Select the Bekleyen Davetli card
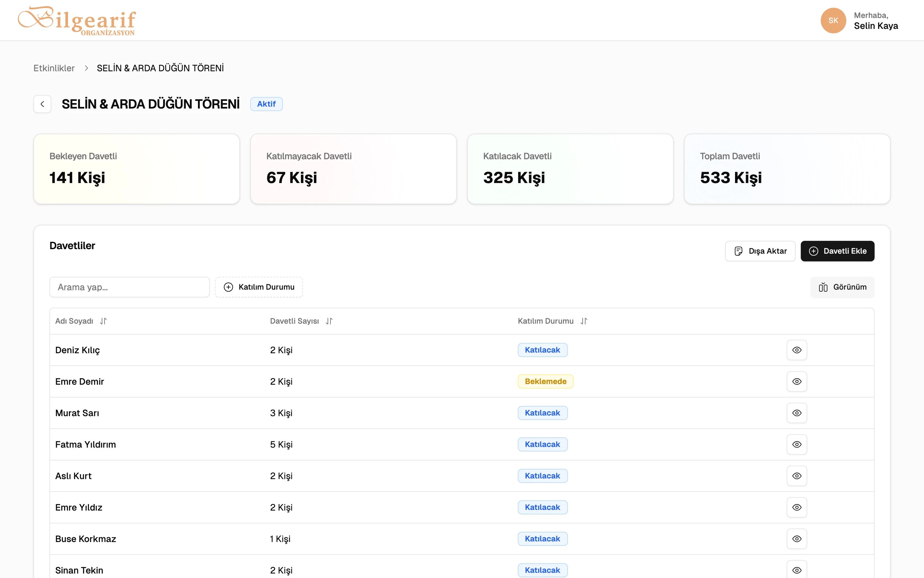The width and height of the screenshot is (924, 578). point(137,169)
